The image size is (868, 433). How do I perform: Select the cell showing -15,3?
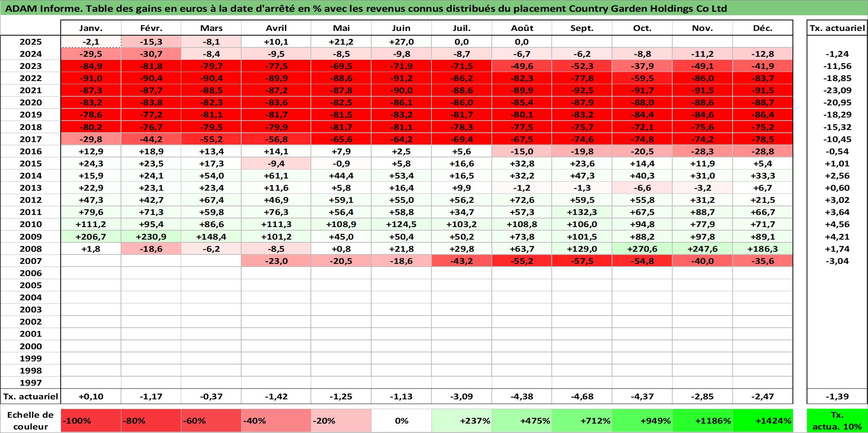[151, 42]
